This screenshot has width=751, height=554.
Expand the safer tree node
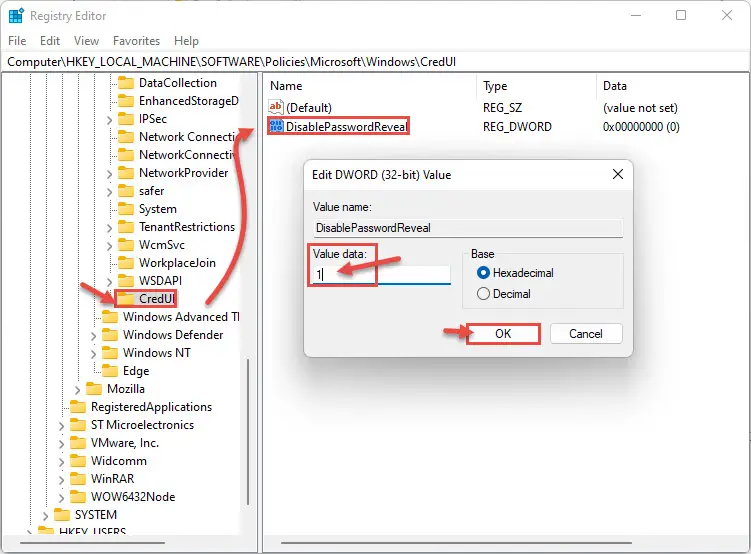coord(109,192)
